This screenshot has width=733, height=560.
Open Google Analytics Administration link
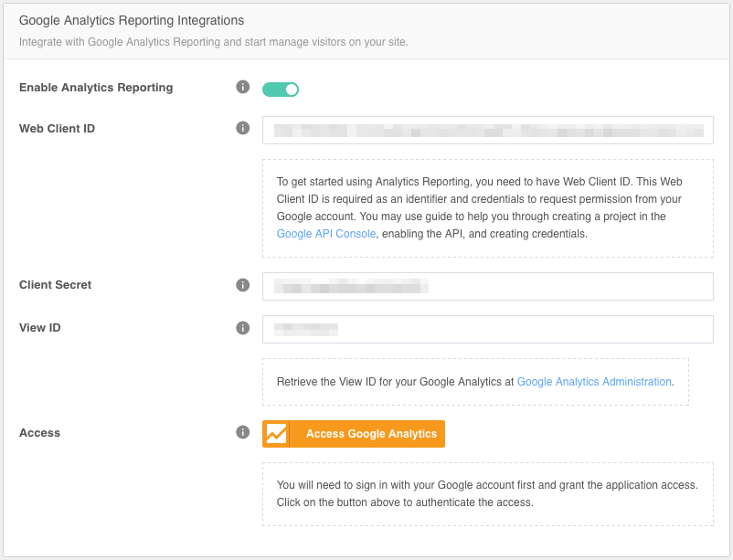594,382
